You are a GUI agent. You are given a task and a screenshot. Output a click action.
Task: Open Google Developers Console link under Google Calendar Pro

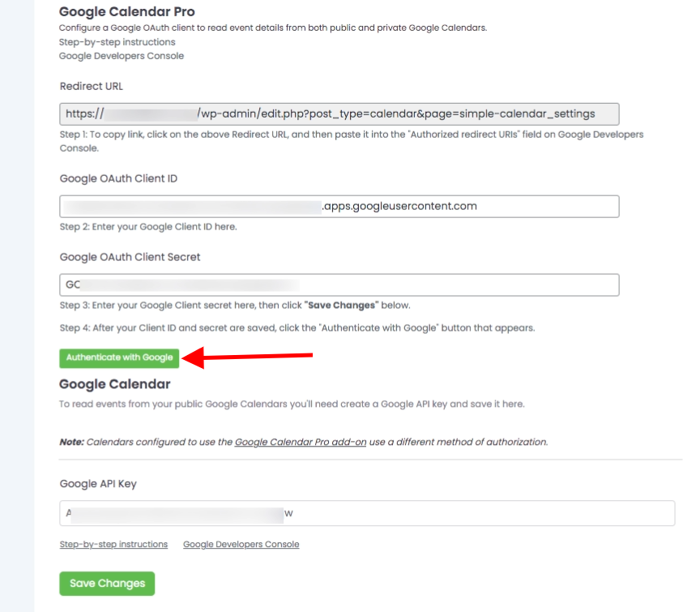[122, 56]
